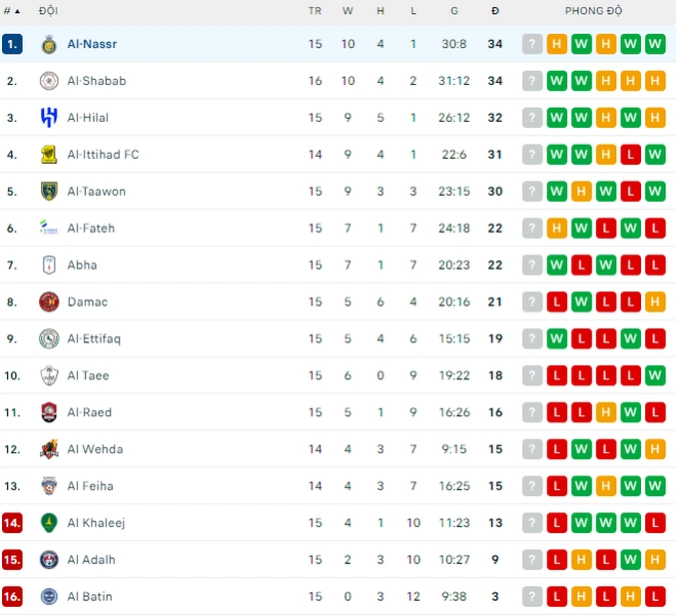
Task: Click the Al-Hilal blue logo
Action: click(x=49, y=118)
